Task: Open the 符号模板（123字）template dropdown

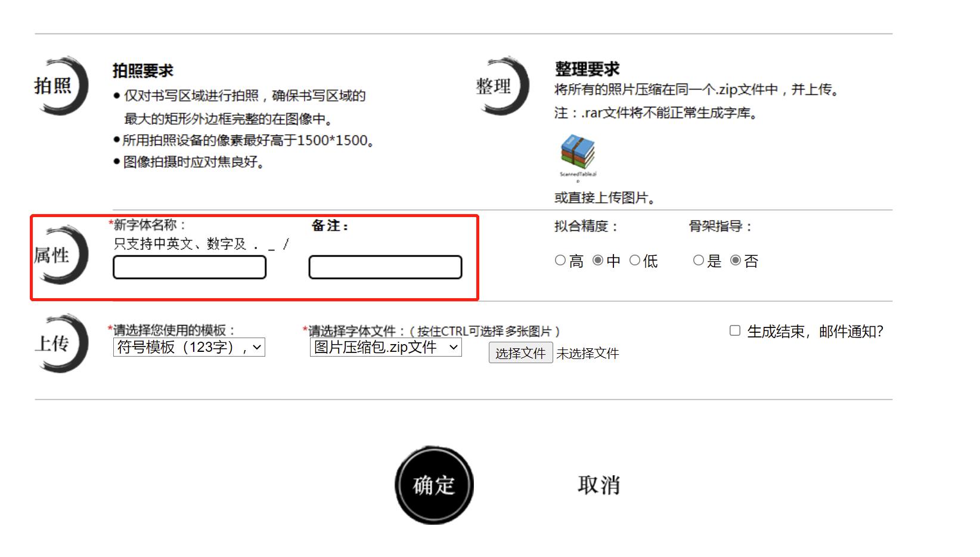Action: coord(188,348)
